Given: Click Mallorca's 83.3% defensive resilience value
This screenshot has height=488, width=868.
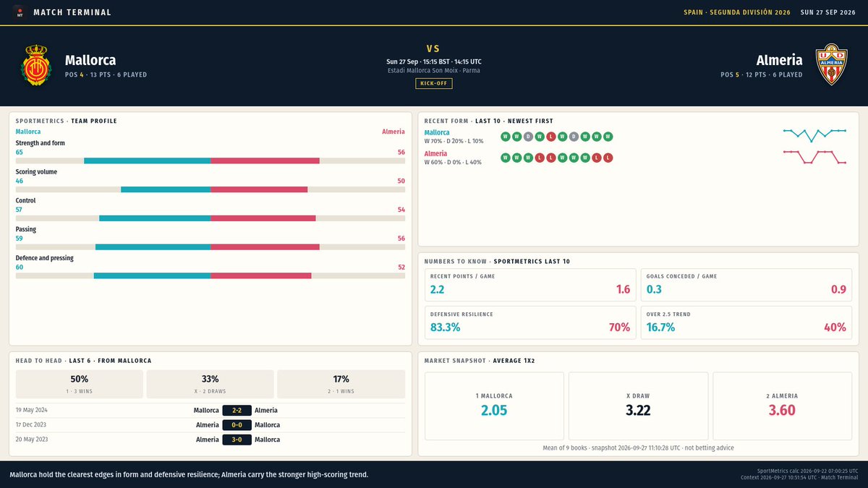Looking at the screenshot, I should point(445,328).
